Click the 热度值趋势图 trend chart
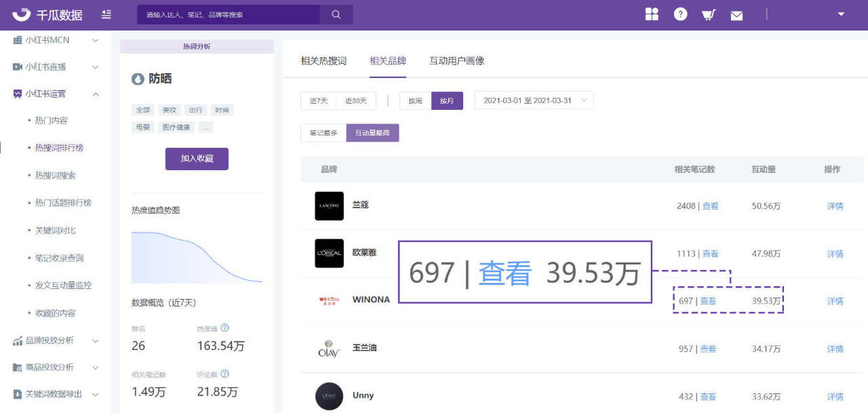868x413 pixels. (x=197, y=257)
